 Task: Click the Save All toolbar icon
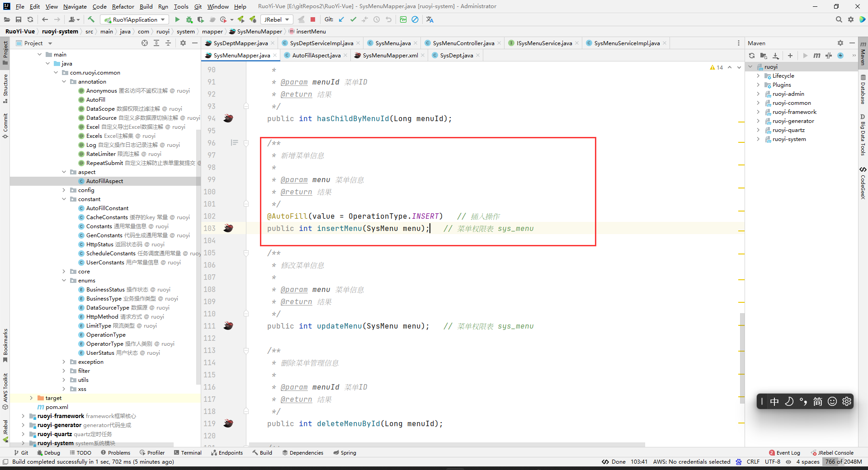(x=19, y=19)
